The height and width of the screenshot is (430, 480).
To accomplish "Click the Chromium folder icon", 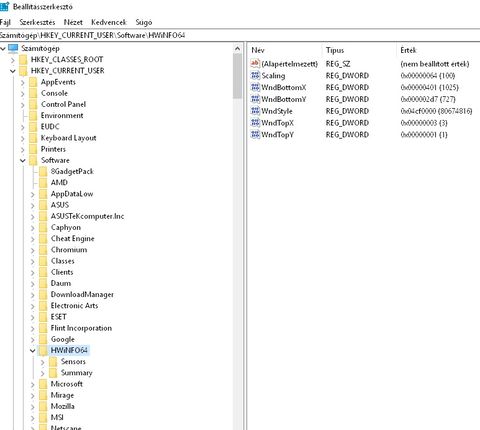I will 43,250.
